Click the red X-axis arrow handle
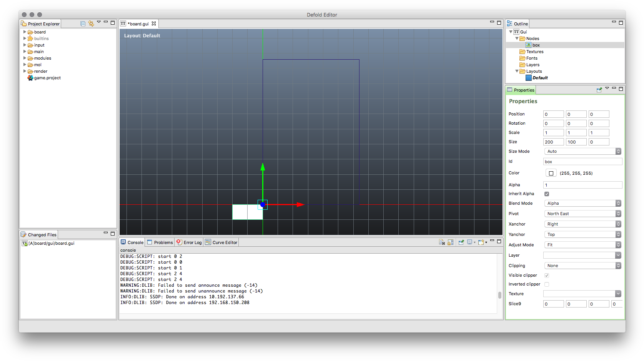 [300, 205]
